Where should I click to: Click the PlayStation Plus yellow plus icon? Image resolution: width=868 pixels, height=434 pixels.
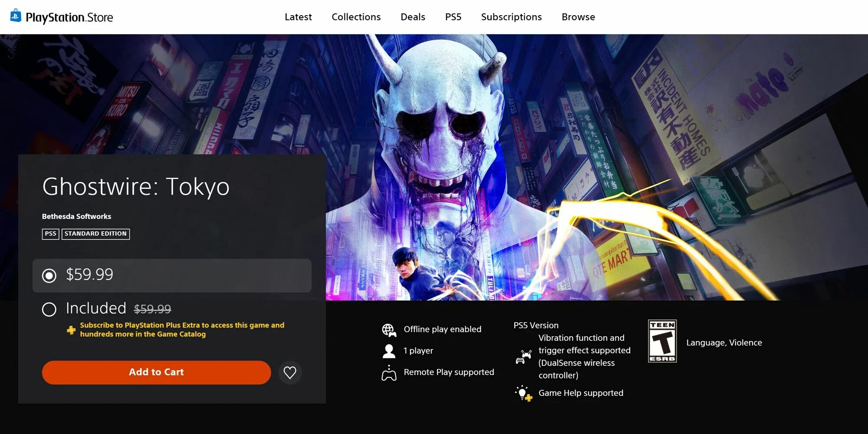pyautogui.click(x=71, y=330)
